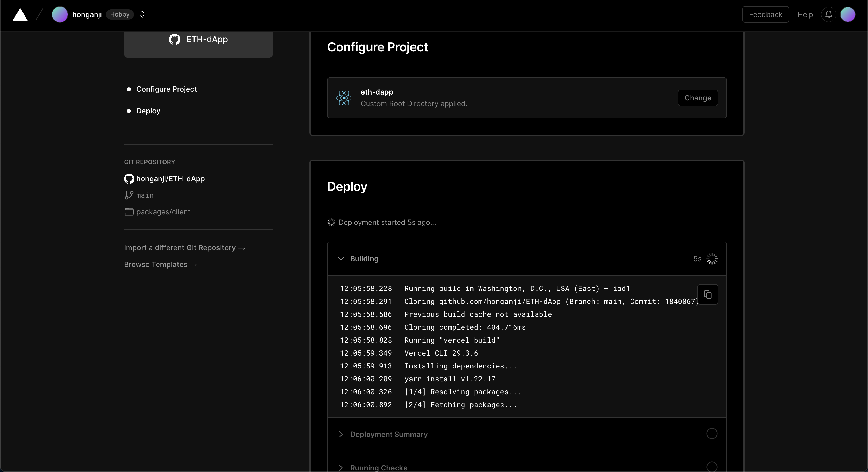Copy the build logs with the copy icon
868x472 pixels.
708,294
